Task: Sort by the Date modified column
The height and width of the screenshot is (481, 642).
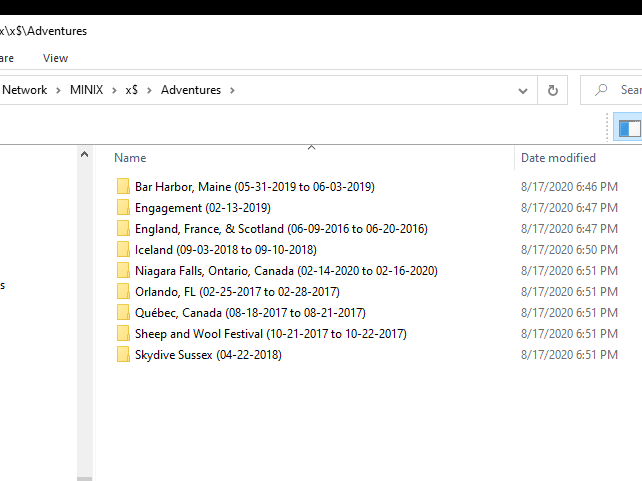Action: [558, 158]
